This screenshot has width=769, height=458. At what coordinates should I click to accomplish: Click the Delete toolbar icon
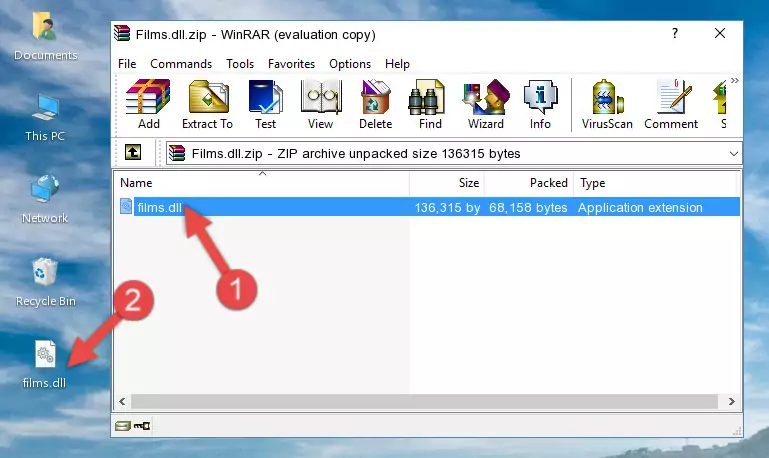pyautogui.click(x=376, y=104)
